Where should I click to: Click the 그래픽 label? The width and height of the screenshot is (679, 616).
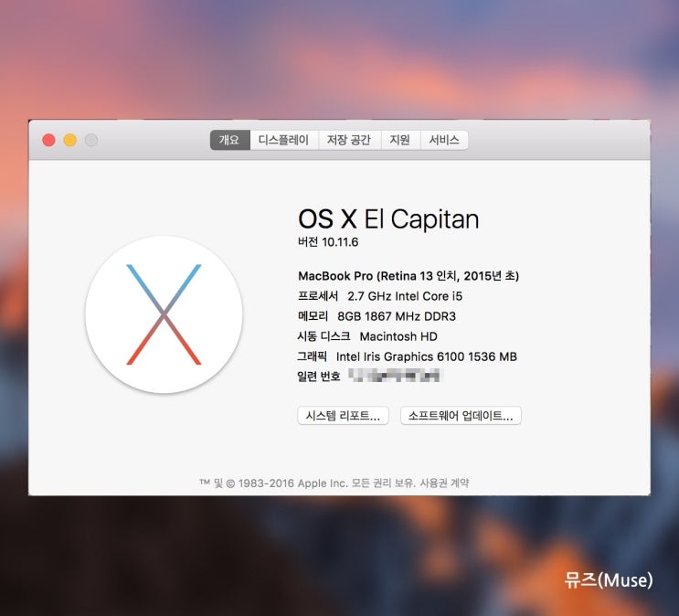[x=312, y=357]
